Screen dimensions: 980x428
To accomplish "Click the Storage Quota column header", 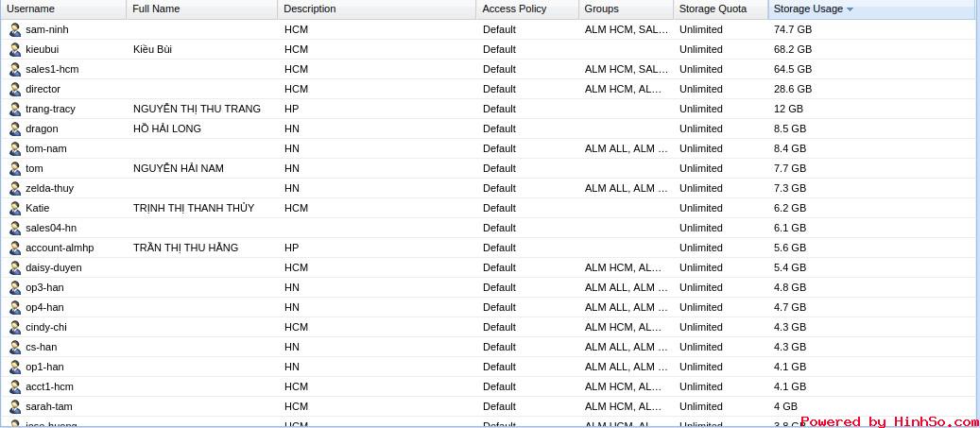I will pos(721,9).
